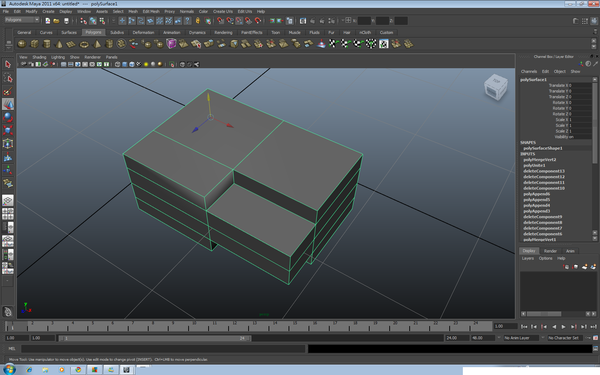This screenshot has height=375, width=600.
Task: Choose the Paint Selection tool
Action: pos(8,91)
